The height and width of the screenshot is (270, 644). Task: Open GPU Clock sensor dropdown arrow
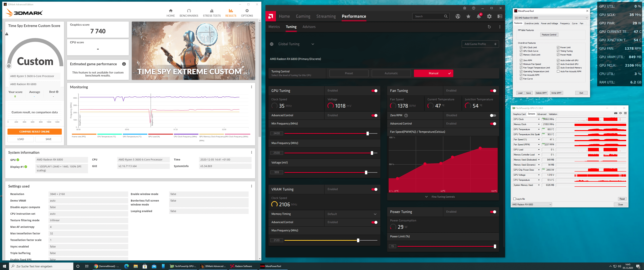539,119
